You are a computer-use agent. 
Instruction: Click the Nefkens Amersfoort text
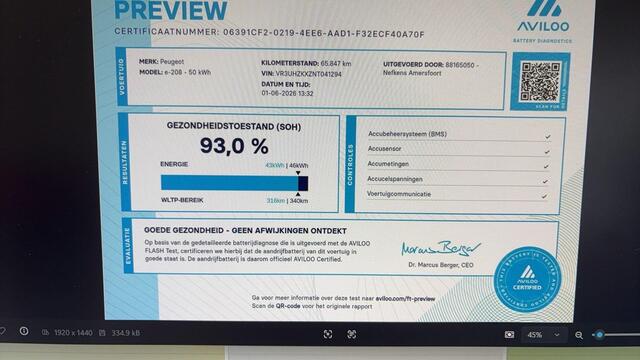(412, 73)
